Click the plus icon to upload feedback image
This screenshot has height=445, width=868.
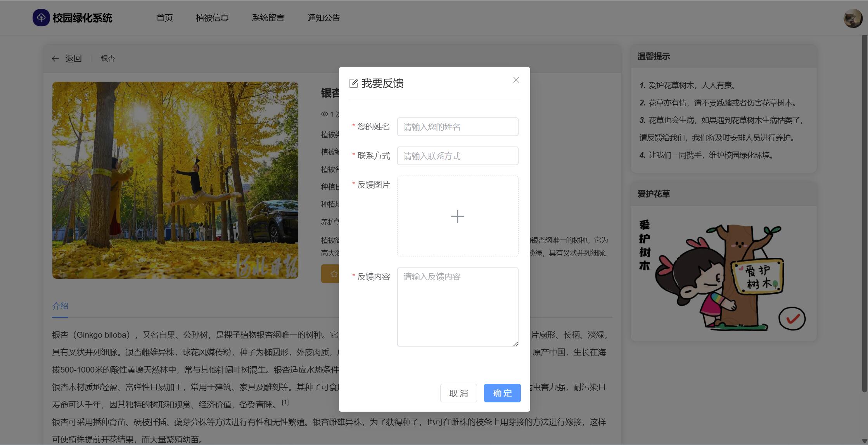coord(458,216)
